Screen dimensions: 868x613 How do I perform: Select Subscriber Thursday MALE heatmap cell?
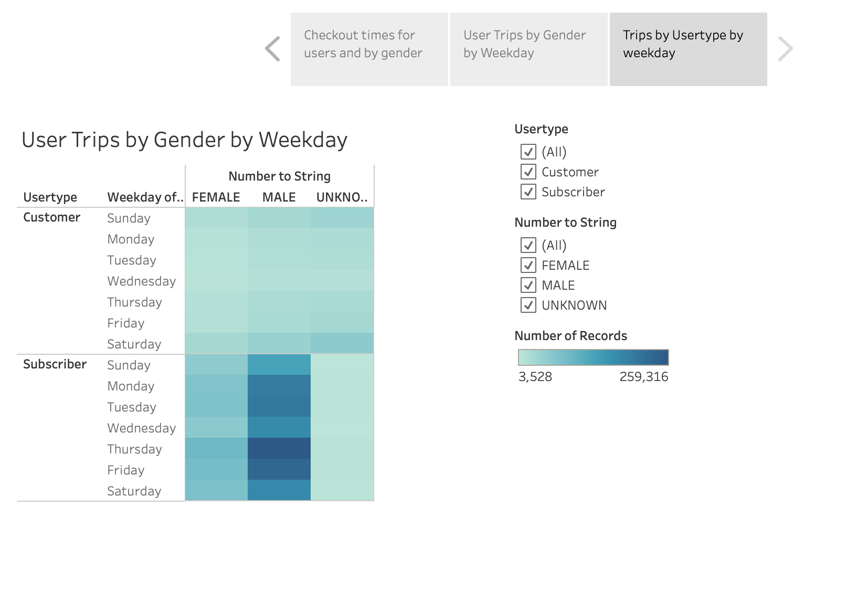click(279, 448)
